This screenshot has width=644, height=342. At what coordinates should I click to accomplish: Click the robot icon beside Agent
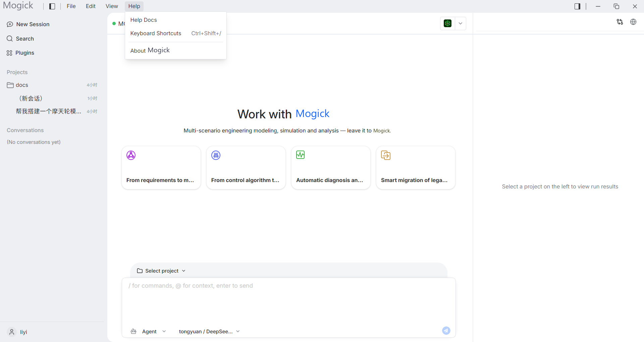133,331
